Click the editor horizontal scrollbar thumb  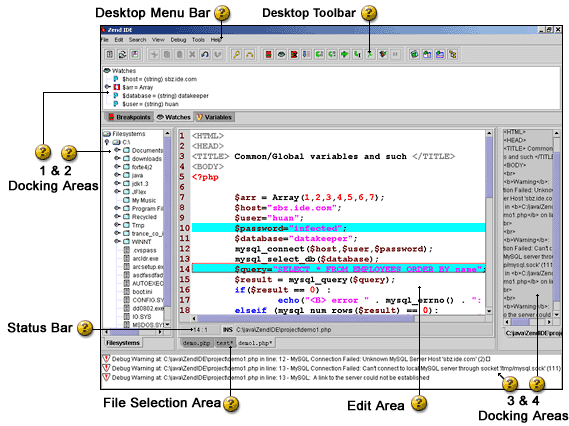click(306, 319)
